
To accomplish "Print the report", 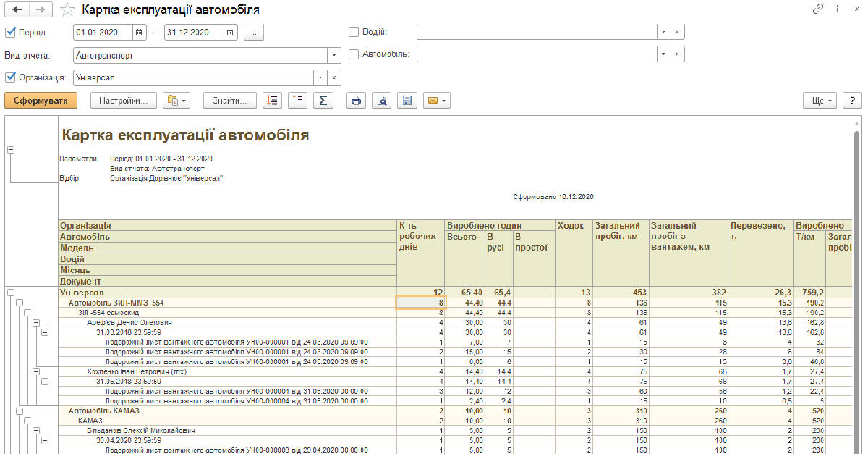I will point(356,101).
